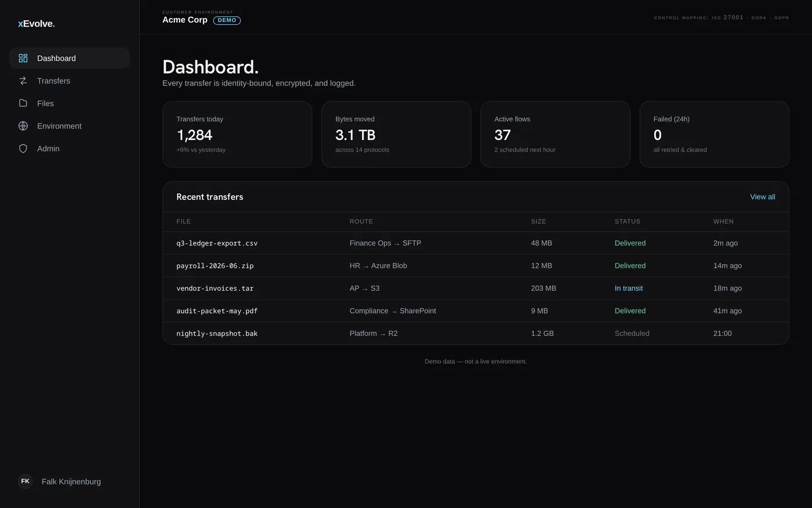
Task: Click Delivered status for payroll-2026-06.zip
Action: [630, 266]
